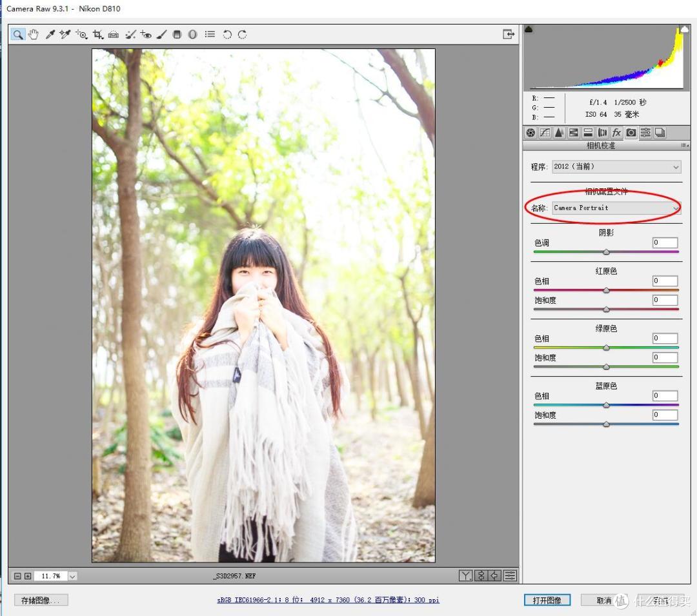Image resolution: width=697 pixels, height=616 pixels.
Task: Open the Basic panel tab
Action: pos(530,133)
